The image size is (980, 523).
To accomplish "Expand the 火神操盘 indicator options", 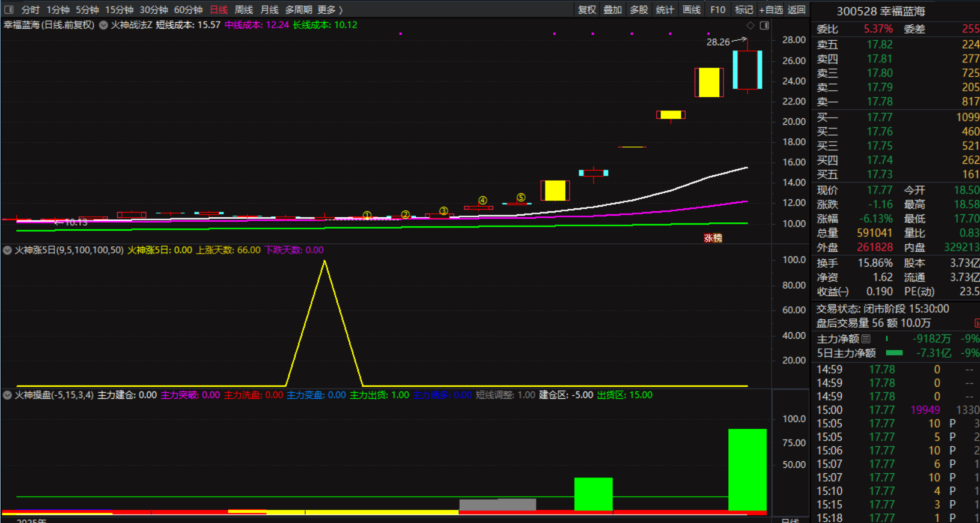I will tap(7, 395).
